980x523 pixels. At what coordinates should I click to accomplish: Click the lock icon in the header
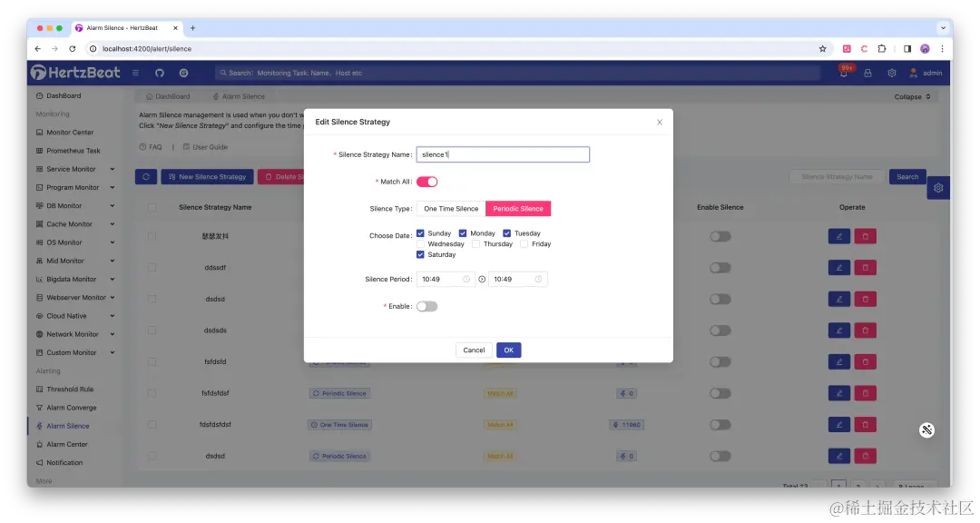click(x=868, y=74)
